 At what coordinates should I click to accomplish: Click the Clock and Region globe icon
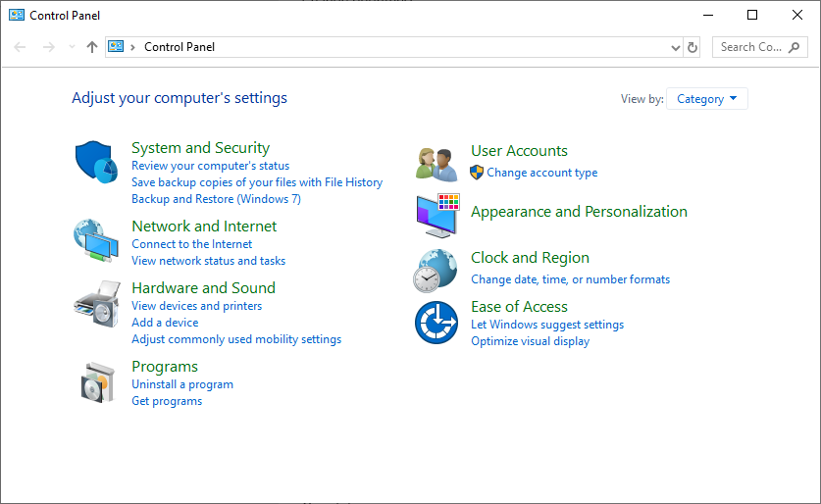tap(436, 270)
